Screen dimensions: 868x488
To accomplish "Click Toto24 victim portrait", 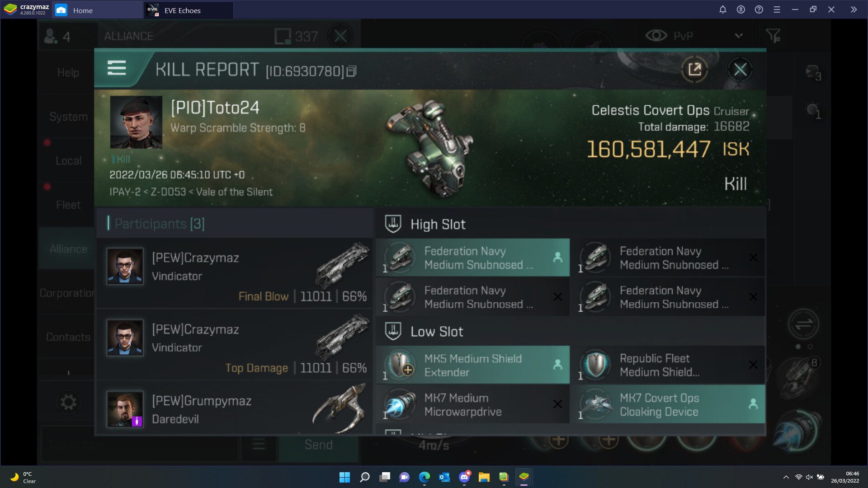I will pos(136,122).
